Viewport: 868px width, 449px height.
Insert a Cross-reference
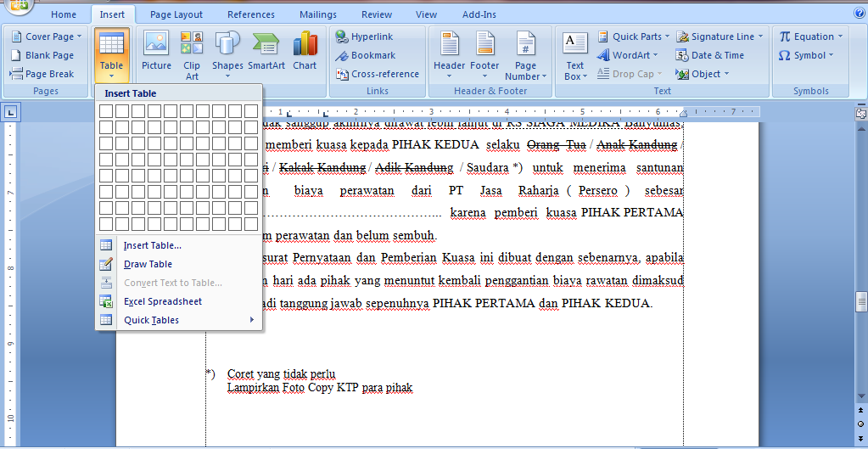378,74
